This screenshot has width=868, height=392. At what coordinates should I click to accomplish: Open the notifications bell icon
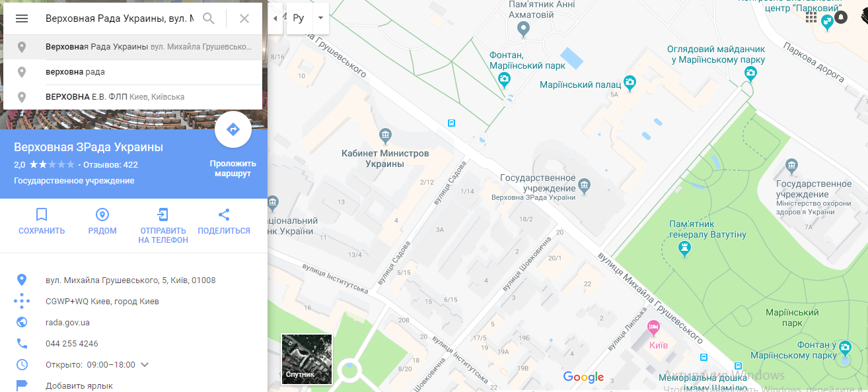841,17
